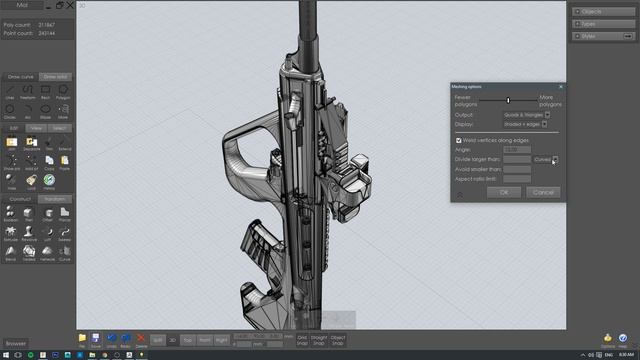Select the Lines drawing tool
This screenshot has width=640, height=360.
(x=10, y=92)
